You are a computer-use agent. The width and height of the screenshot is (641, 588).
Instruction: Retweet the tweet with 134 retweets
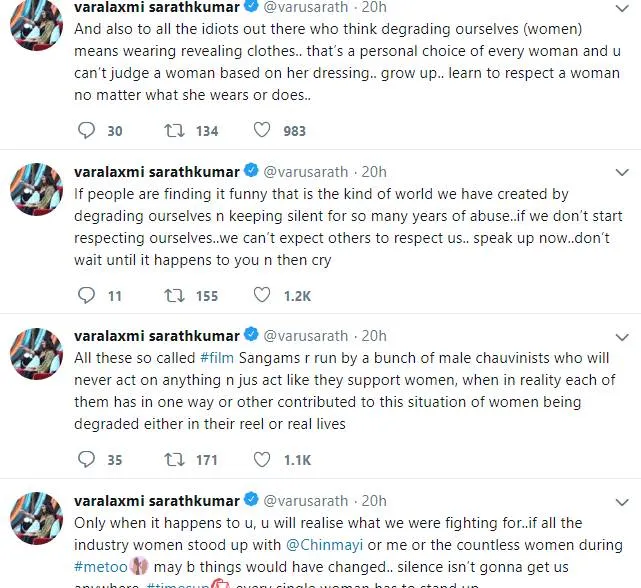175,130
